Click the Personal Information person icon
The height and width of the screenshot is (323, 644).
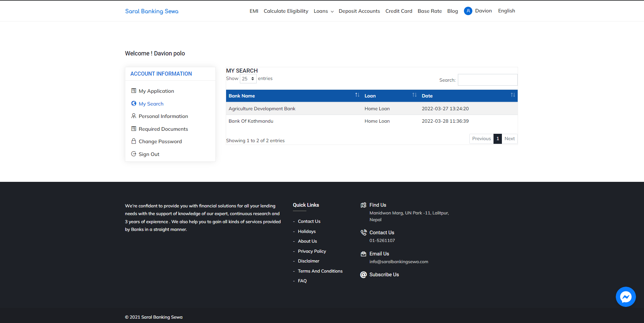tap(134, 116)
